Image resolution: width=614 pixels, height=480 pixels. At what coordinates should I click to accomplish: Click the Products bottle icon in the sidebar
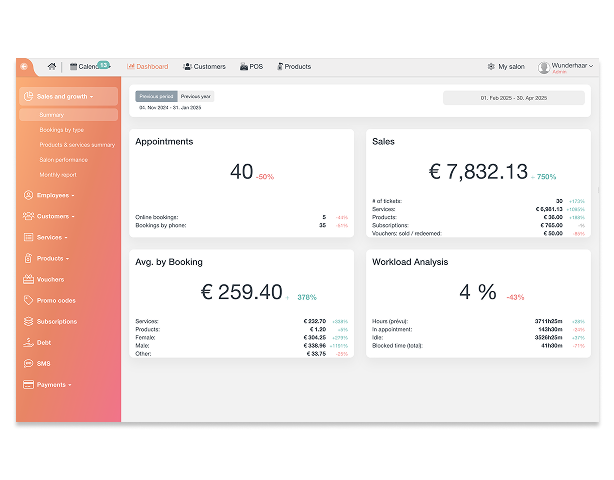28,258
